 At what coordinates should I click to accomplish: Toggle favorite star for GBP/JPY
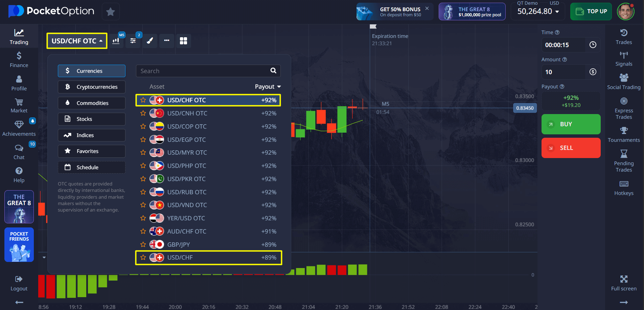[143, 244]
